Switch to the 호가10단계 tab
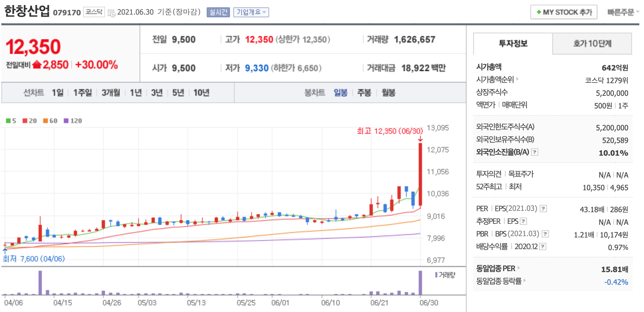Screen dimensions: 644x312 (592, 44)
